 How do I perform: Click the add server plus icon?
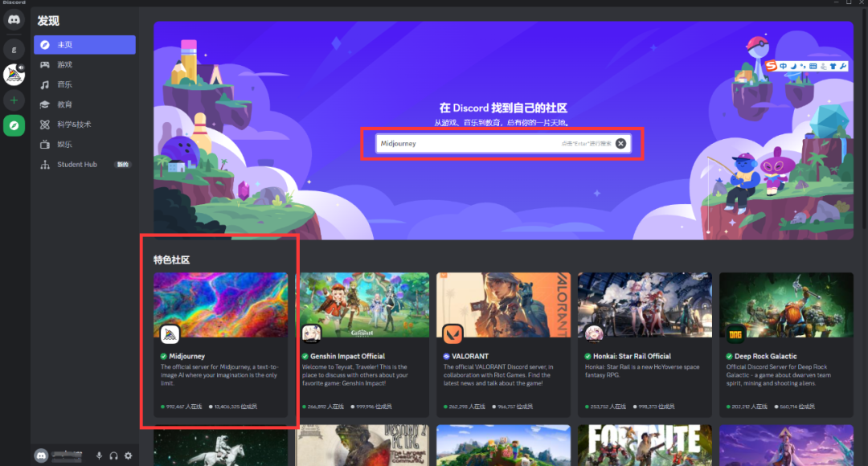coord(14,100)
